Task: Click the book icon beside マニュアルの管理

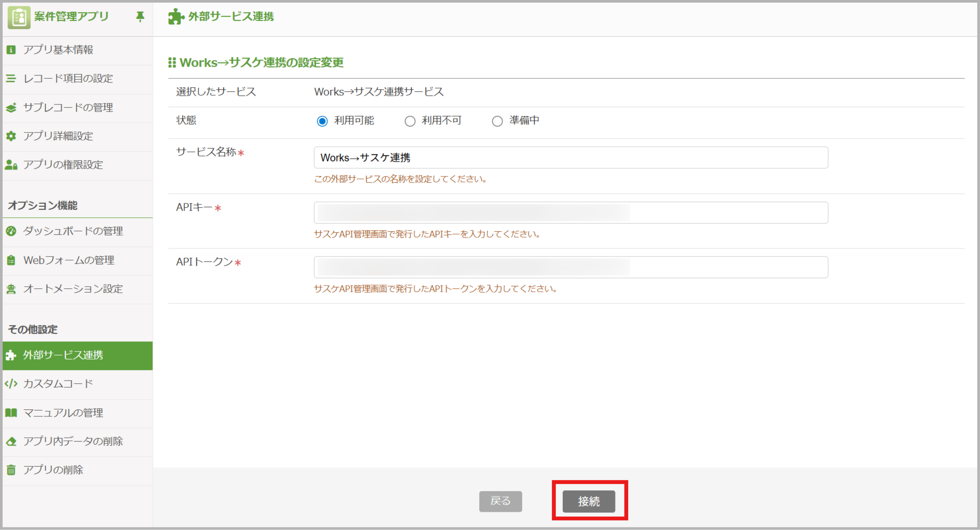Action: (11, 413)
